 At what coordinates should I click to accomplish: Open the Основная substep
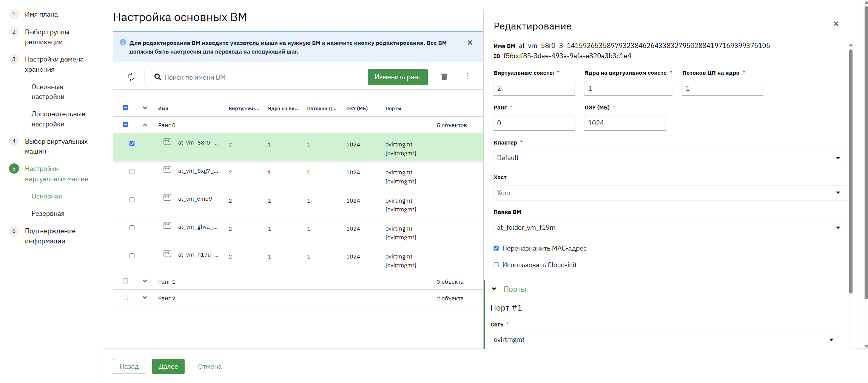[46, 196]
